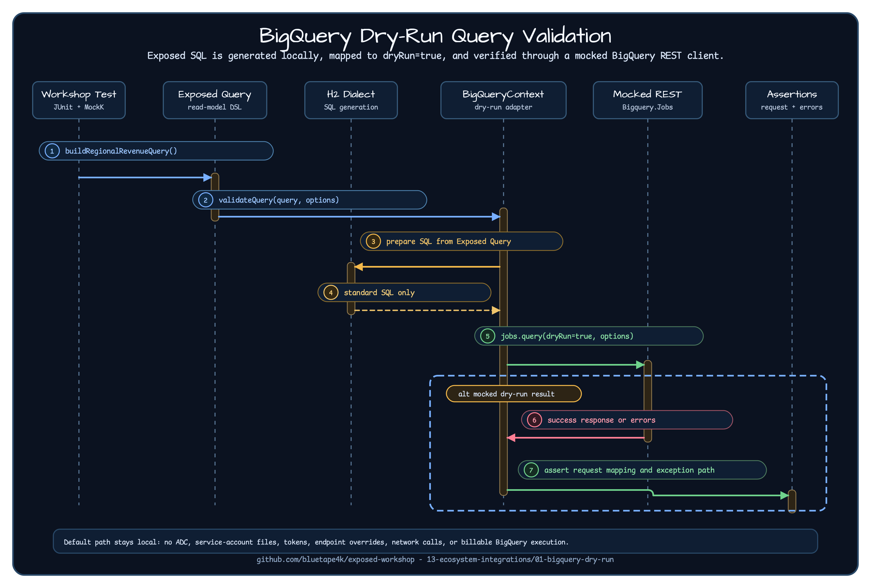Image resolution: width=871 pixels, height=588 pixels.
Task: Click step 1 circle beside buildRegionalRevenueQuery()
Action: pos(52,151)
